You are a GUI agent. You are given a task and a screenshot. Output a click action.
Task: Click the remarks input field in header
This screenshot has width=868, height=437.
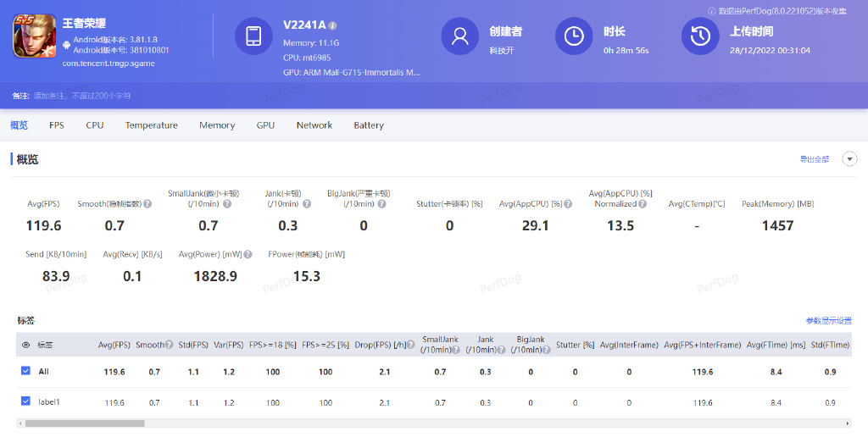82,96
